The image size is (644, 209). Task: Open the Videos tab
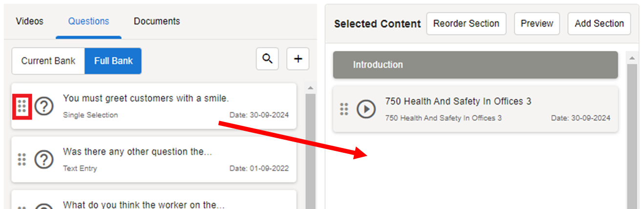[29, 21]
